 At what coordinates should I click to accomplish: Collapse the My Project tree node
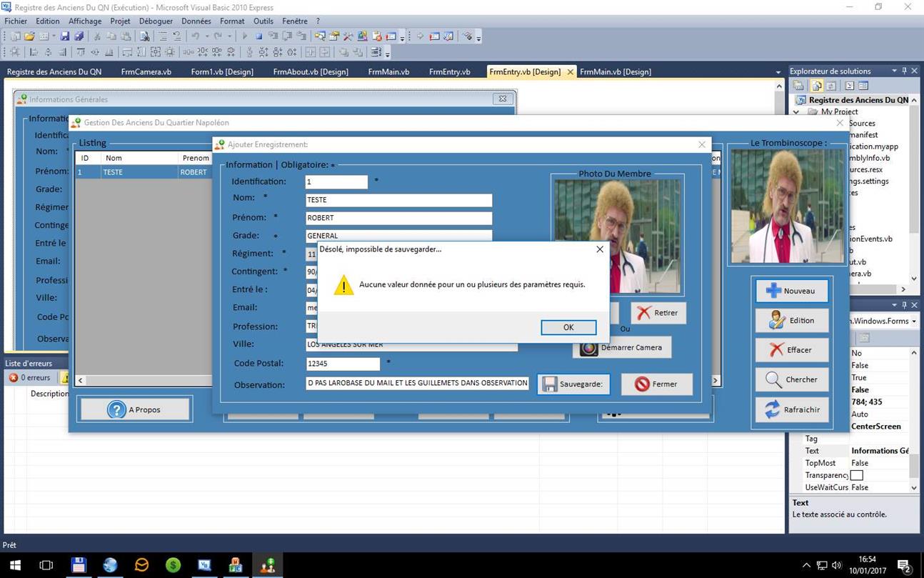click(x=796, y=111)
